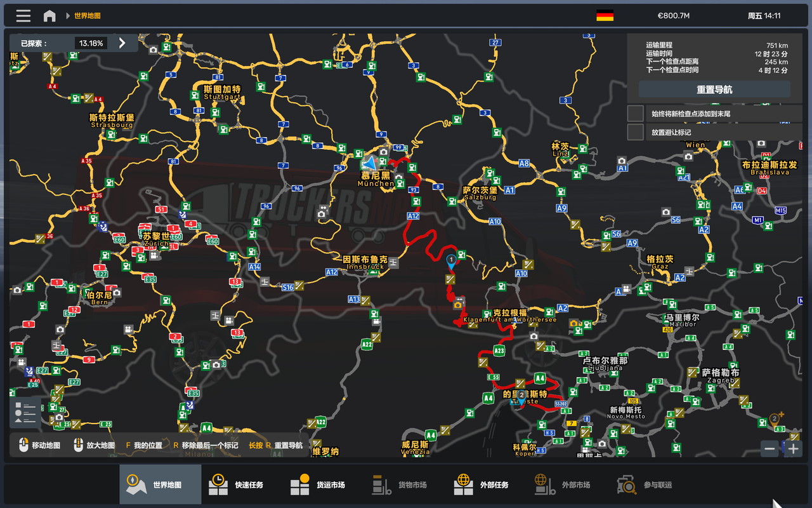The image size is (812, 508).
Task: Click the 13.18% explored value
Action: click(91, 43)
